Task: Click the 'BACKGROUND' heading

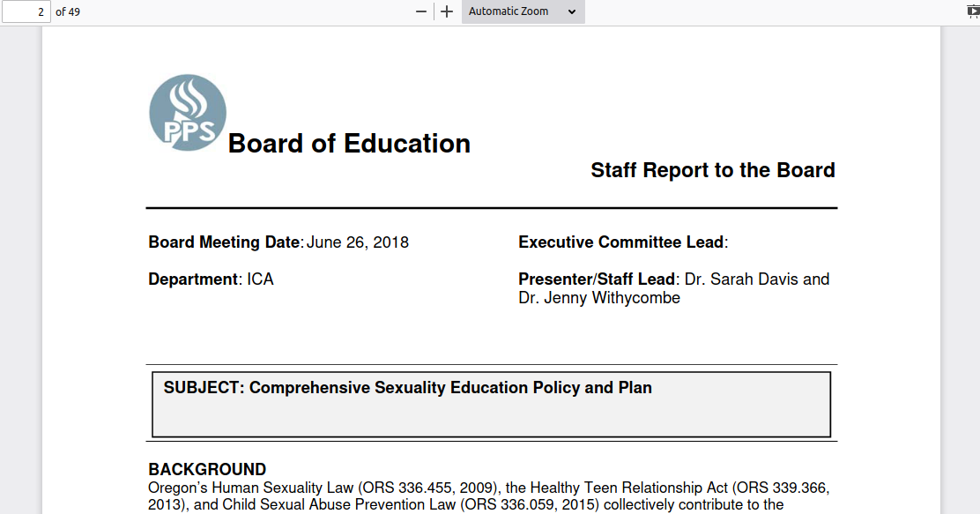Action: (x=207, y=469)
